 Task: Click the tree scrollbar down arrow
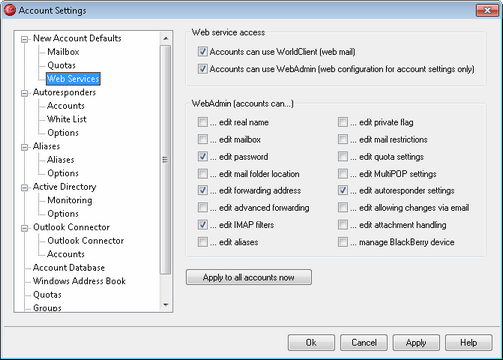[x=166, y=305]
